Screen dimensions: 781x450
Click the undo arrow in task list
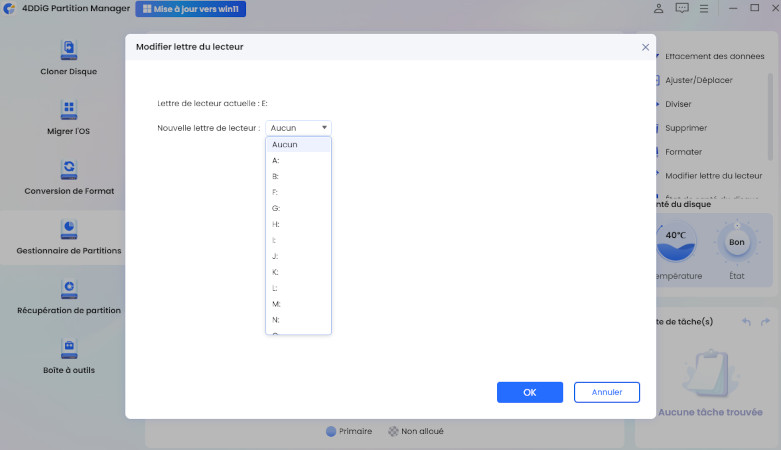[746, 322]
